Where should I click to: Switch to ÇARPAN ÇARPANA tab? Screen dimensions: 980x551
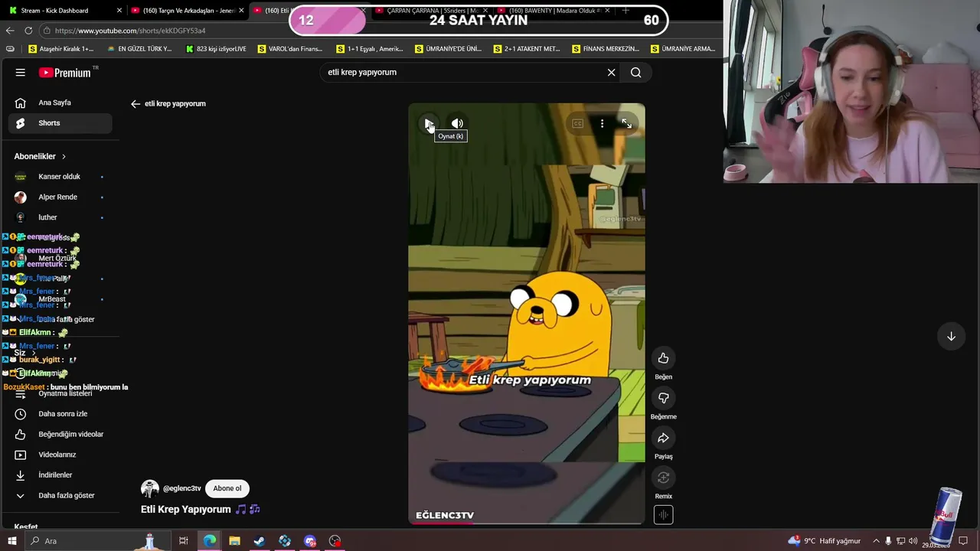[433, 11]
